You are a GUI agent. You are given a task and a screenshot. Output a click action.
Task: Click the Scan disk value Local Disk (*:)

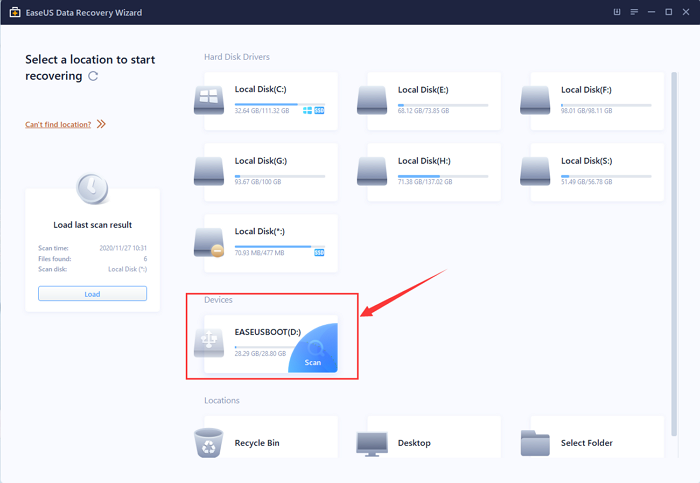127,269
